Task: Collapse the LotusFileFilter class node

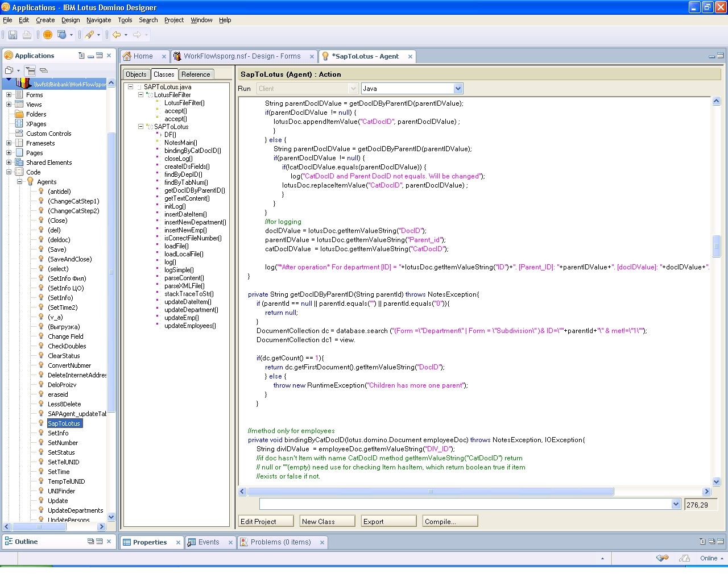Action: tap(140, 95)
